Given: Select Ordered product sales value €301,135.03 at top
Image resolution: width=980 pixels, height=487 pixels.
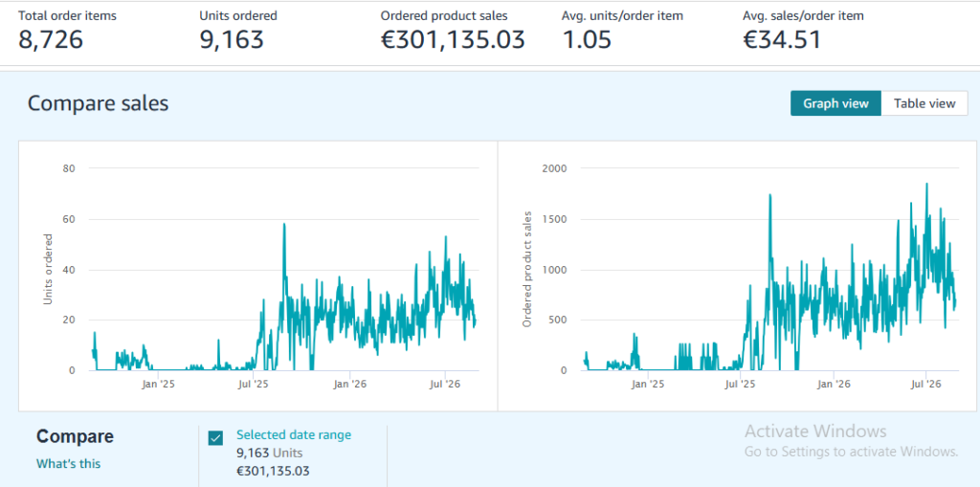Looking at the screenshot, I should (453, 40).
